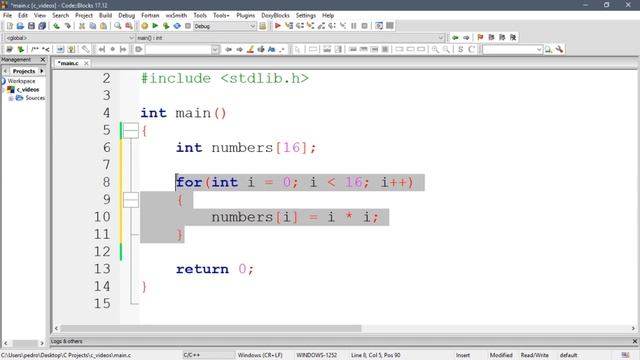This screenshot has height=360, width=640.
Task: Select the c_videos project node
Action: click(28, 89)
